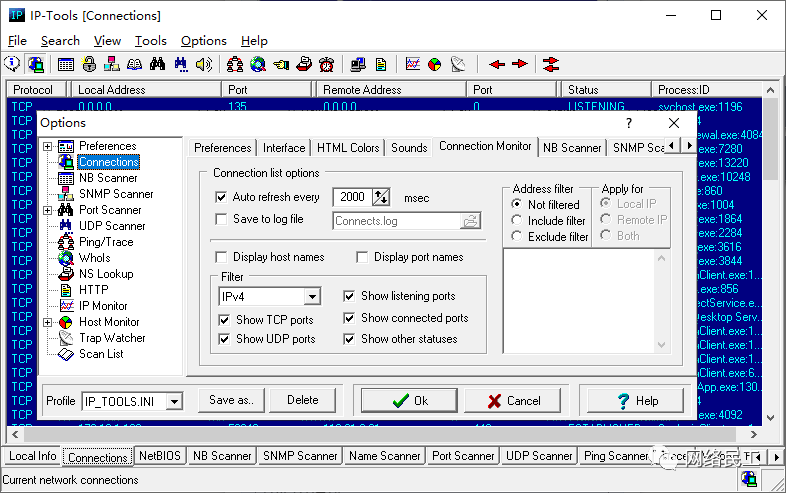Toggle Show connected ports checkbox
Screen dimensions: 786x493
click(349, 318)
